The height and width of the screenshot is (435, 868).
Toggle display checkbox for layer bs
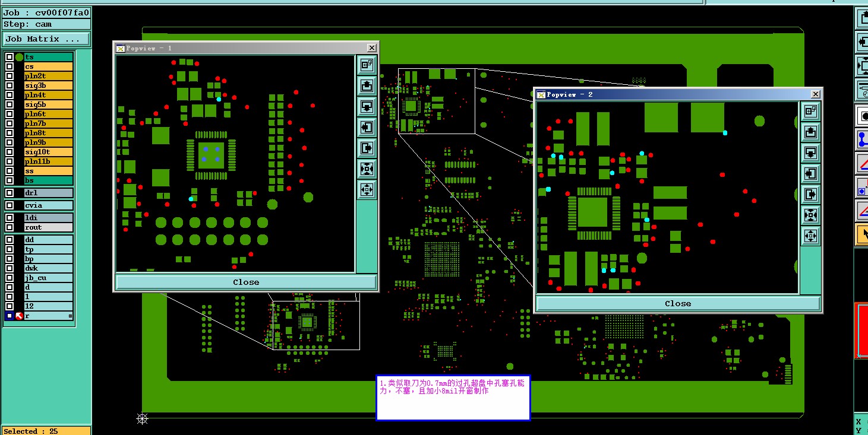point(10,180)
